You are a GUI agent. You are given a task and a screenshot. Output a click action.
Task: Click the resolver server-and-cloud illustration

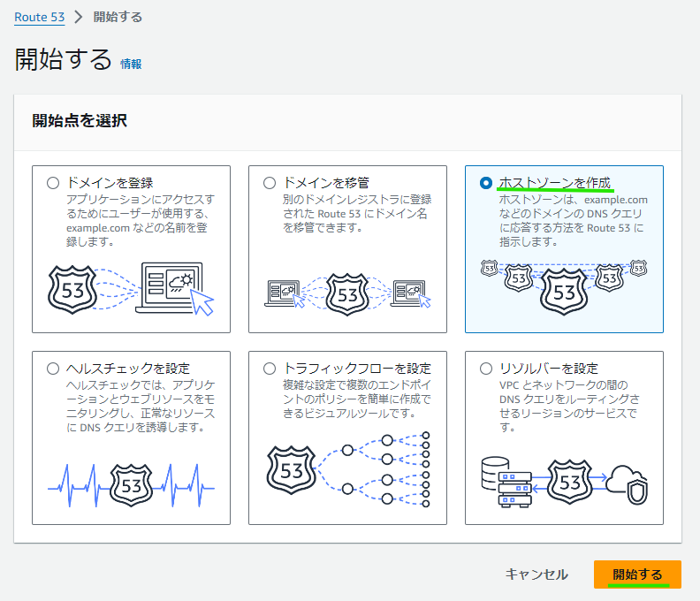tap(564, 482)
